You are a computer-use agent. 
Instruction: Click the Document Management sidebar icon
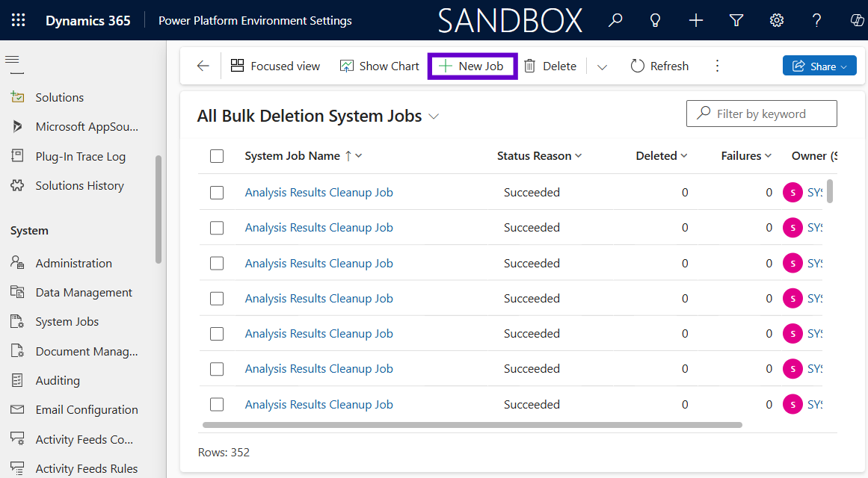coord(17,351)
